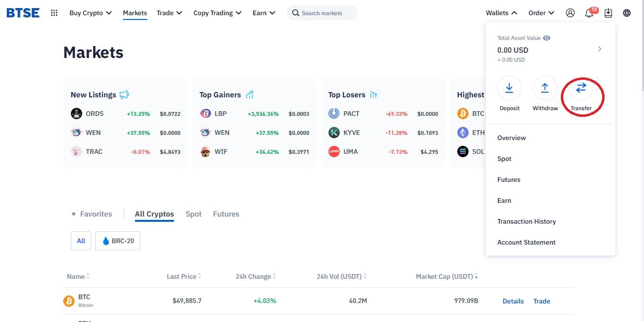Expand the Earn dropdown in navbar

click(264, 13)
